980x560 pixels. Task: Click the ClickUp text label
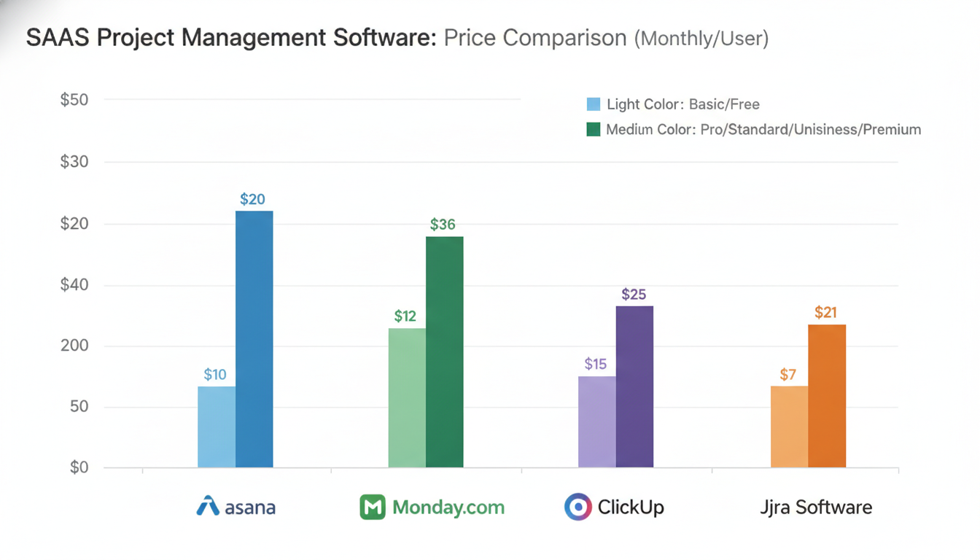(631, 507)
